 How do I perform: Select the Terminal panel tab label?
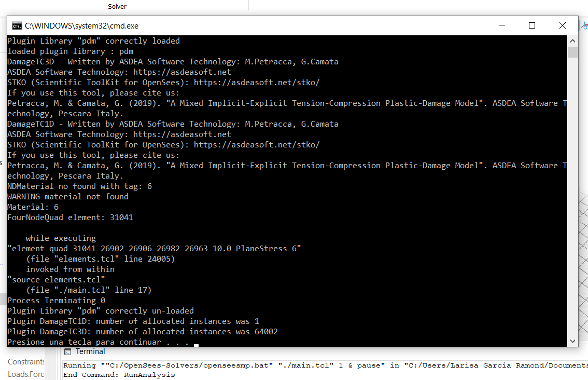(x=90, y=351)
